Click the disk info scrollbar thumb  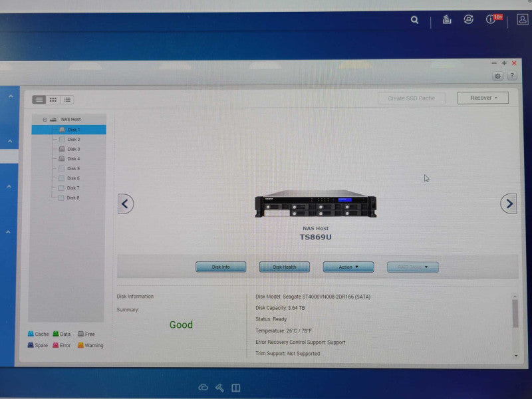515,313
